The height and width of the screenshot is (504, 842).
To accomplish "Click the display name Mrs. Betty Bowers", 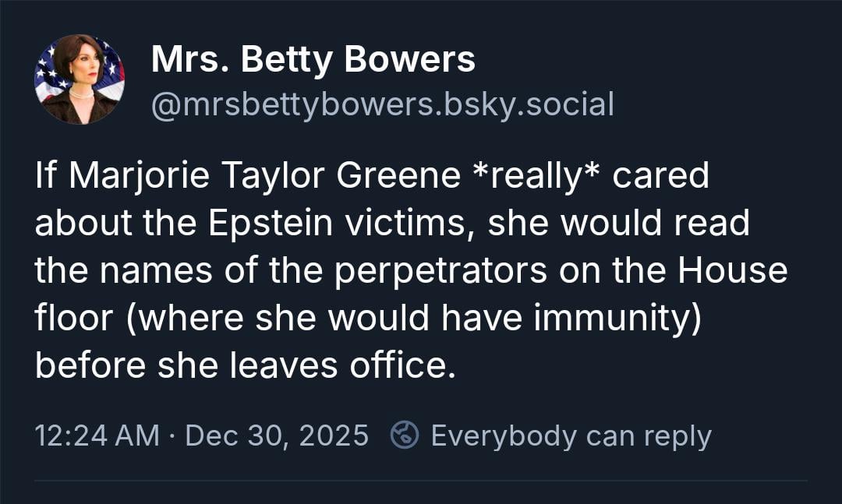I will pyautogui.click(x=313, y=60).
